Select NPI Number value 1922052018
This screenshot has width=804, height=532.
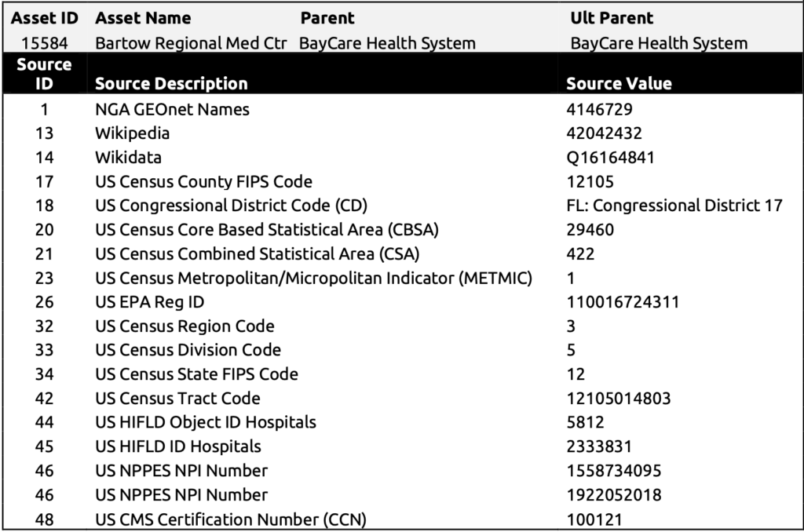[x=614, y=494]
